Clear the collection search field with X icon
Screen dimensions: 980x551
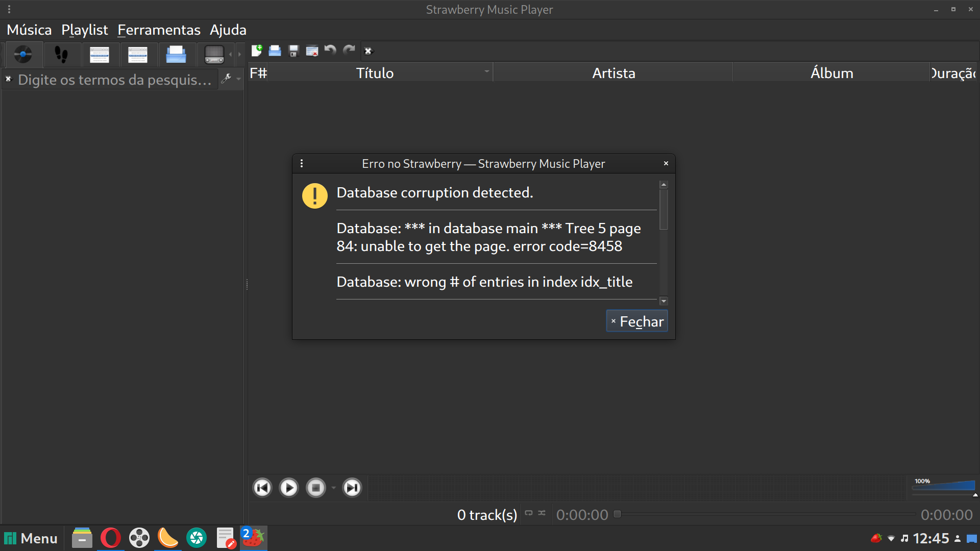tap(8, 79)
